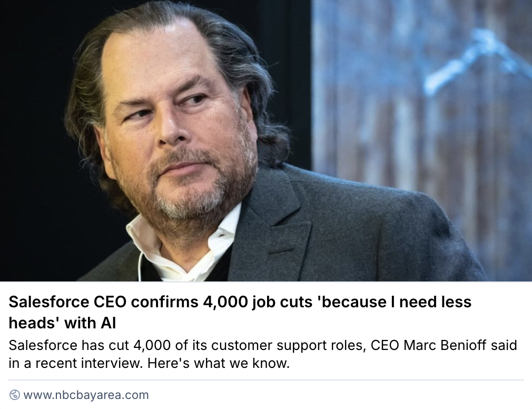
Task: Click the globe icon beside the domain
Action: coord(15,395)
